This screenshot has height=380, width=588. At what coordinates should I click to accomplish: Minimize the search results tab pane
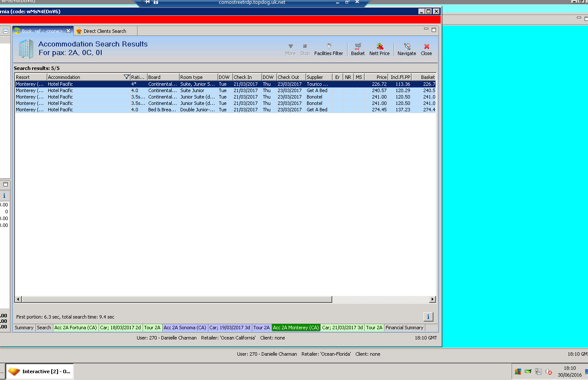coord(426,29)
